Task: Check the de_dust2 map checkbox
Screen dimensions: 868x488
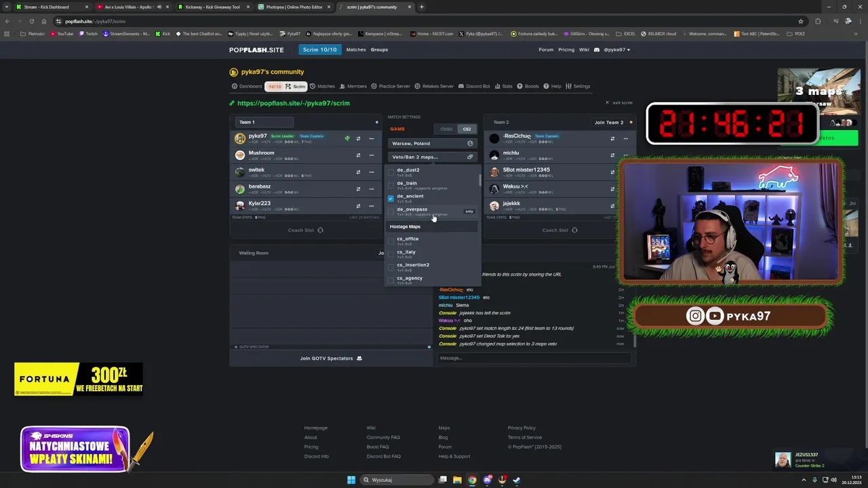Action: coord(391,172)
